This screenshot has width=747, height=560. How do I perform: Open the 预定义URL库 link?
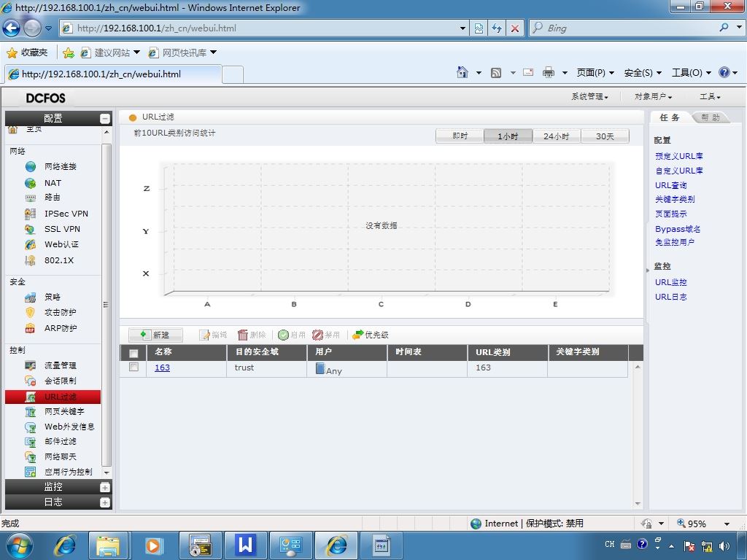tap(679, 156)
